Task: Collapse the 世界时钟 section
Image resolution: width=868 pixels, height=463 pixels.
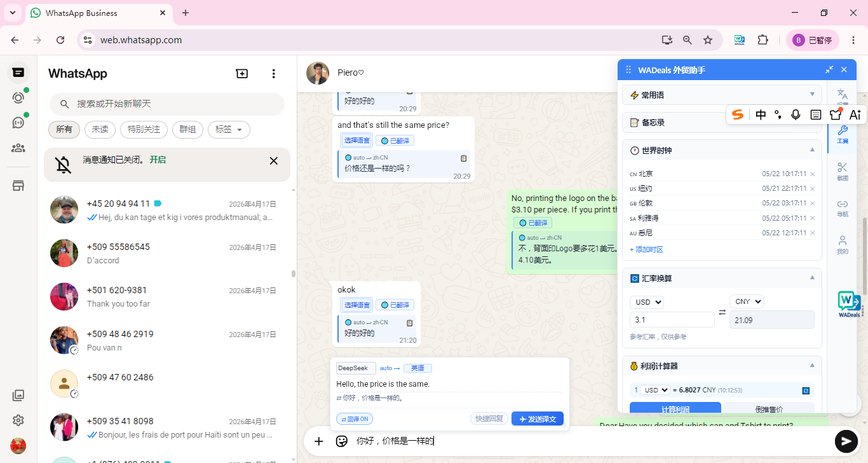Action: point(812,150)
